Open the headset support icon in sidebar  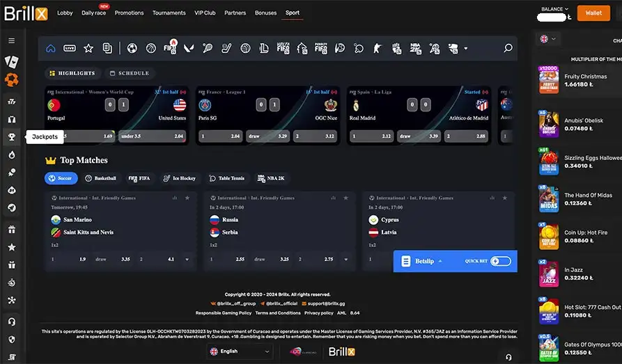[12, 322]
